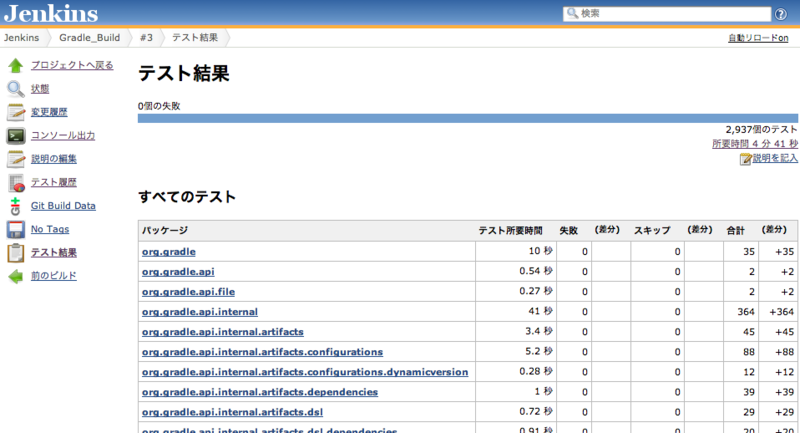
Task: Focus the 検索 search box
Action: [667, 14]
